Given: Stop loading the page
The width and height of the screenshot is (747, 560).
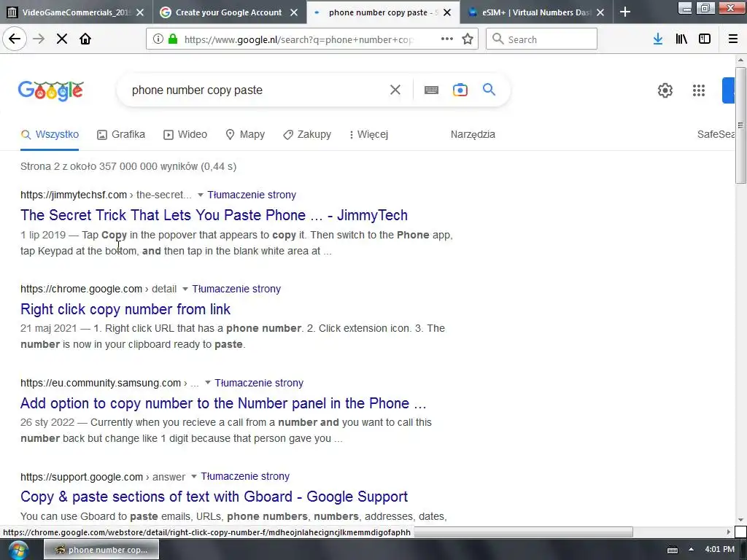Looking at the screenshot, I should point(62,39).
